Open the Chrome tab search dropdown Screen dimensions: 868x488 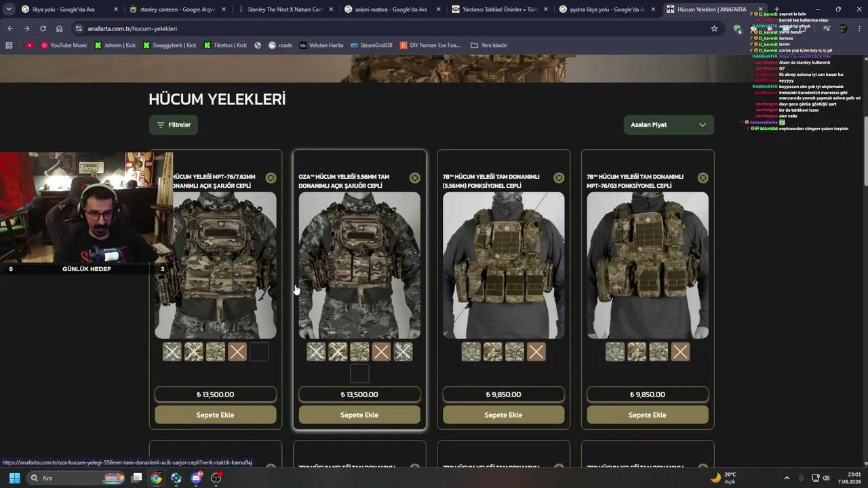[x=9, y=9]
